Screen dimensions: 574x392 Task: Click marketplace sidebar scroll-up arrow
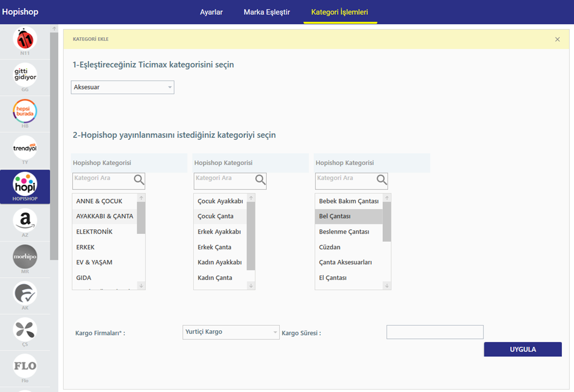click(x=54, y=28)
